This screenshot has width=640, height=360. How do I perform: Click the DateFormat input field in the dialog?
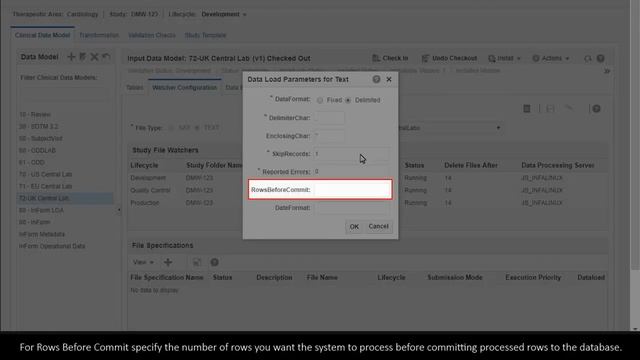(x=351, y=208)
